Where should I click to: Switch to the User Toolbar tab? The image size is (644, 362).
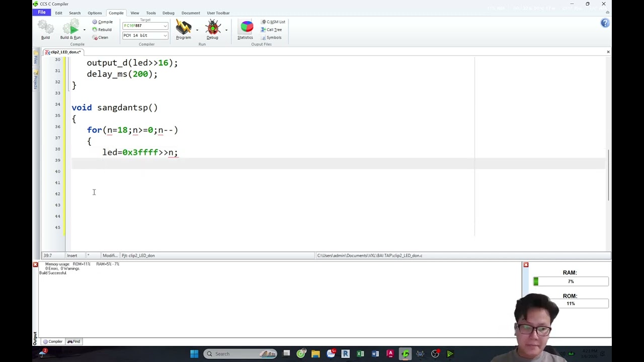[218, 13]
